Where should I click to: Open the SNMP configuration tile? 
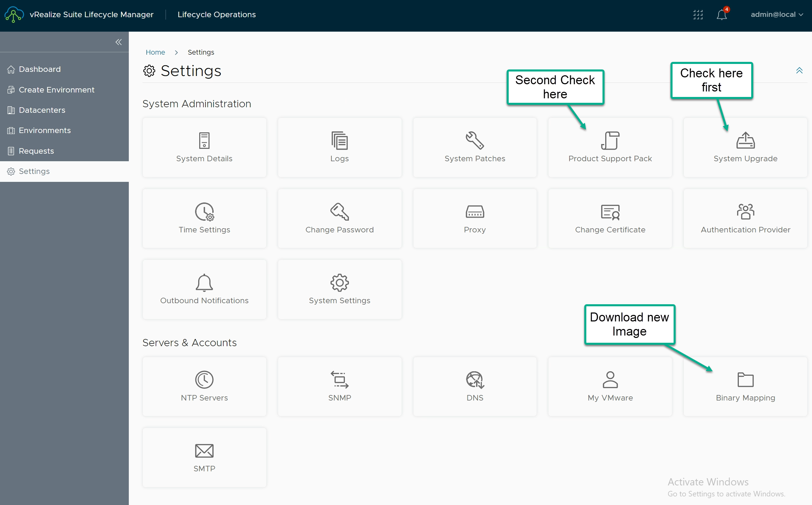pyautogui.click(x=339, y=387)
